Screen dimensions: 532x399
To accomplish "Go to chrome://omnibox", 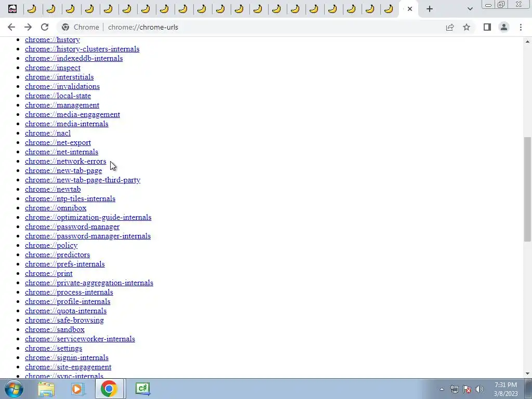I will coord(56,208).
